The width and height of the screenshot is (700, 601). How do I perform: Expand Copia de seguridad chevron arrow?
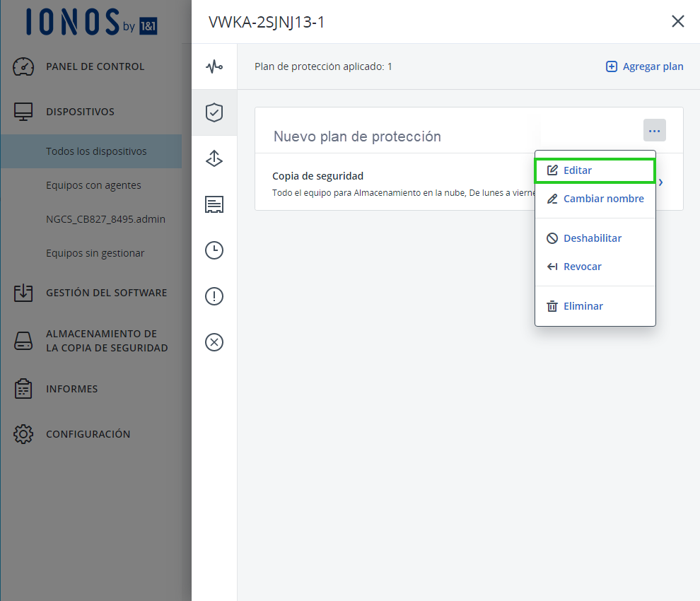click(661, 182)
